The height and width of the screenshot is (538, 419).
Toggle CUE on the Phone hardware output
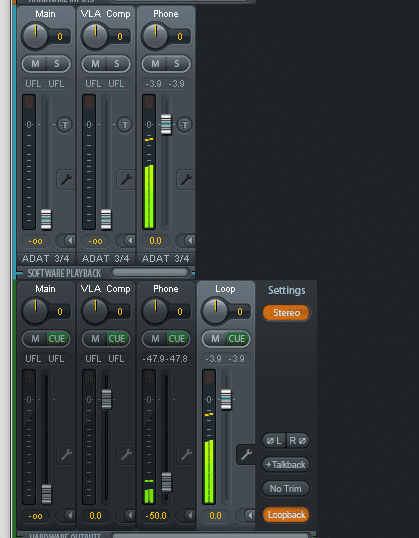[177, 339]
